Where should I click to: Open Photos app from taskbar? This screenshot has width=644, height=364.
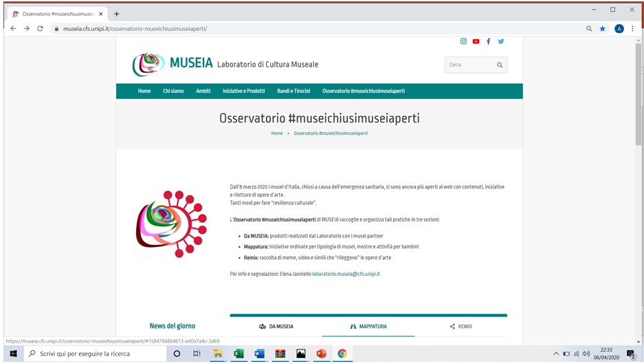300,353
